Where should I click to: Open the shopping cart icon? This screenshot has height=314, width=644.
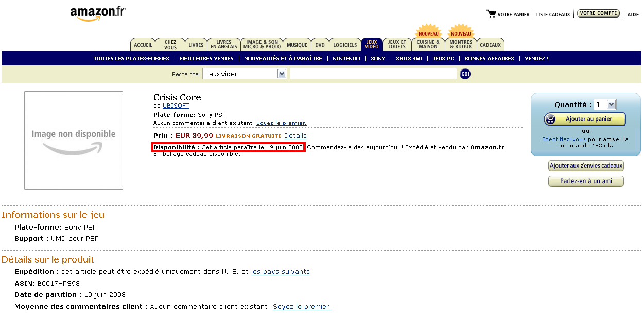(491, 13)
